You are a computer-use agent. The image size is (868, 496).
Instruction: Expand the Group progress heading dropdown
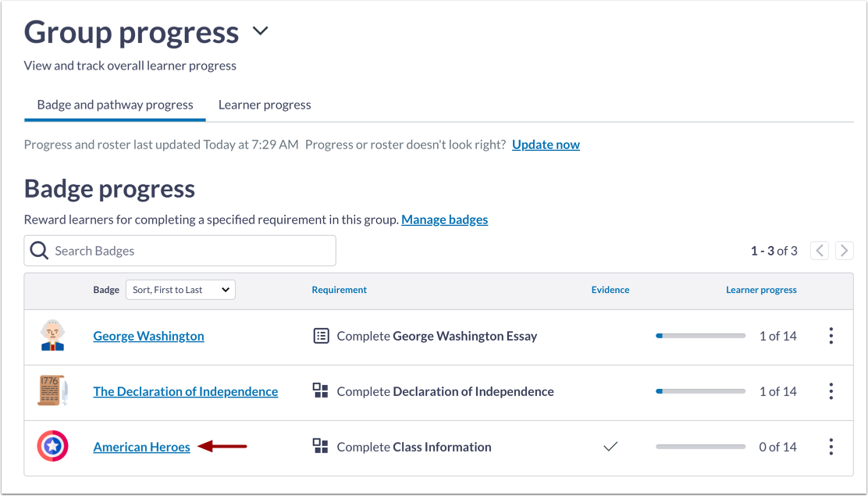[260, 32]
